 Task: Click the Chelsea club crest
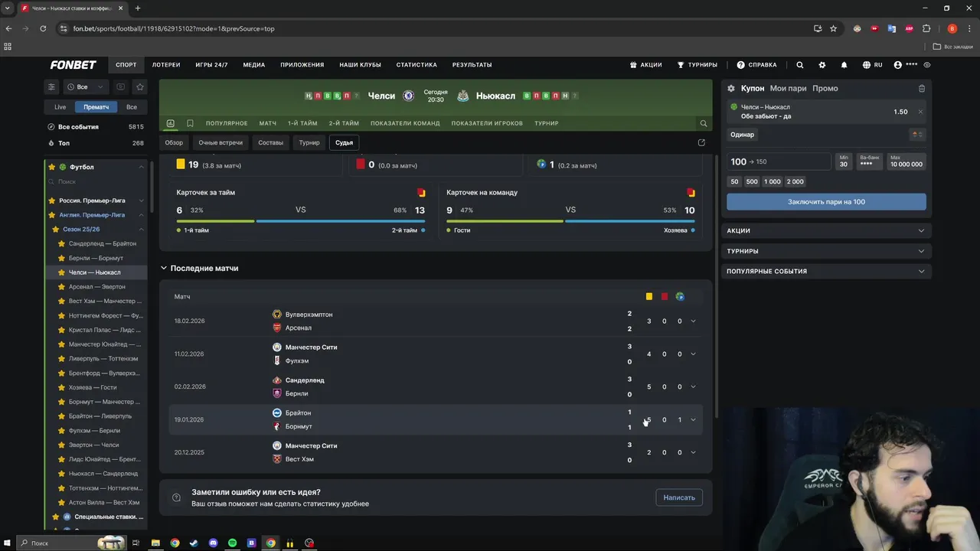pos(409,96)
